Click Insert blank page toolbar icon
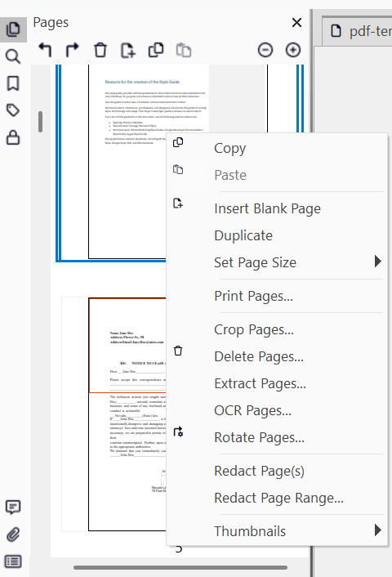 tap(128, 50)
